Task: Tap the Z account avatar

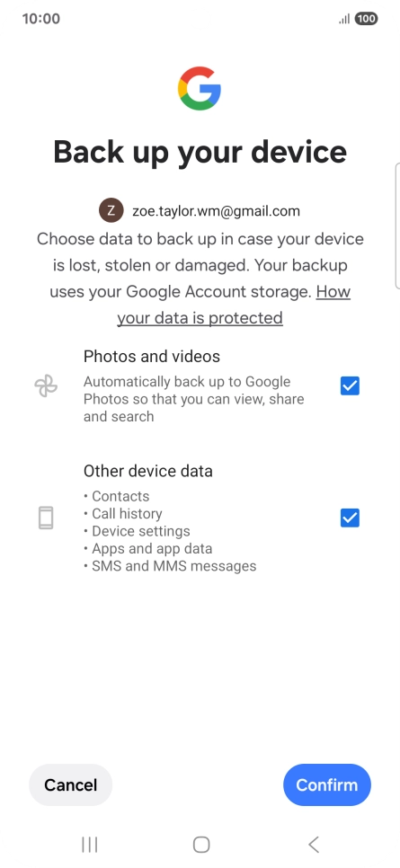Action: (111, 210)
